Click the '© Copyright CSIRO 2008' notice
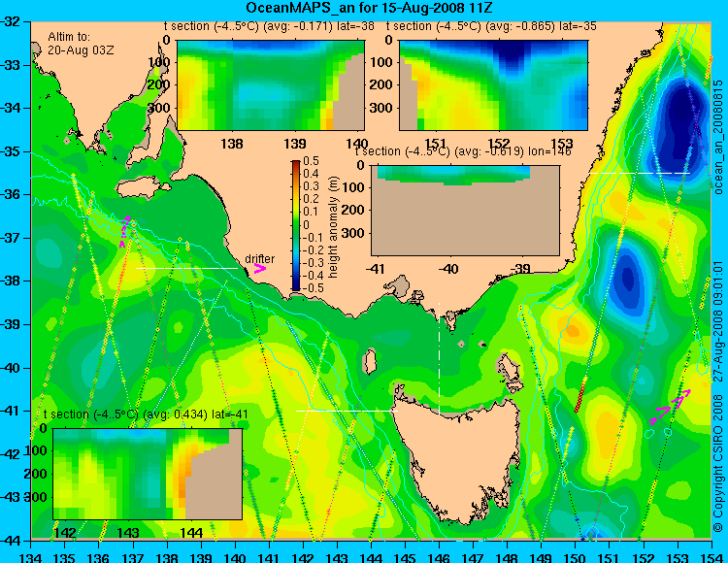Screen dimensions: 728x563 (x=718, y=461)
